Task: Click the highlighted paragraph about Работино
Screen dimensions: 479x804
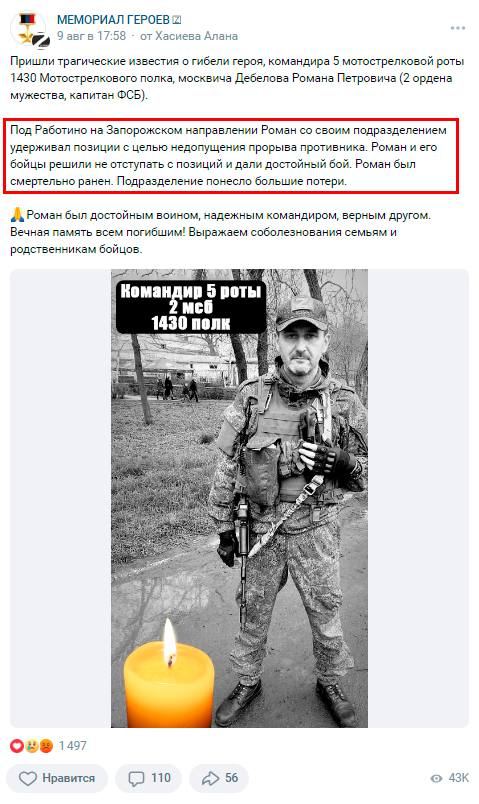Action: point(231,156)
